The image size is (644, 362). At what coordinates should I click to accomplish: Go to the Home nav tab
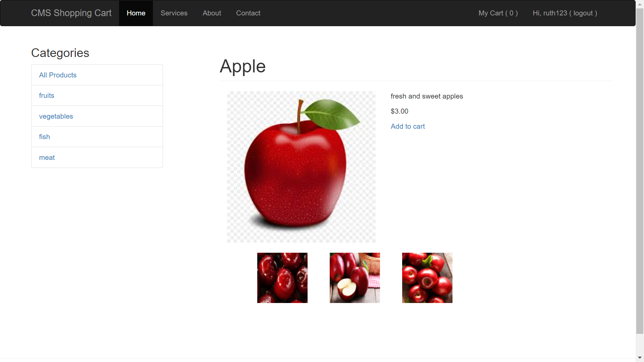tap(136, 13)
